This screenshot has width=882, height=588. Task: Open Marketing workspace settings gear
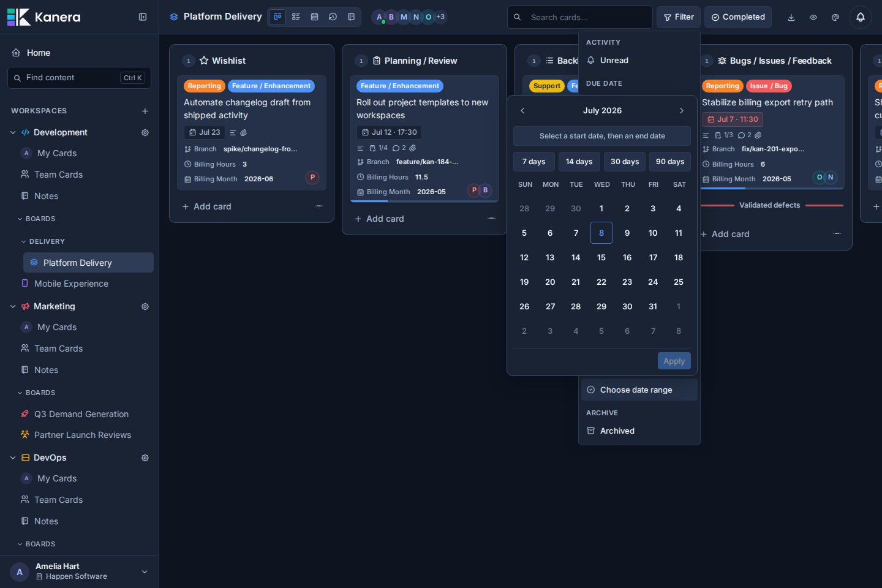[145, 306]
